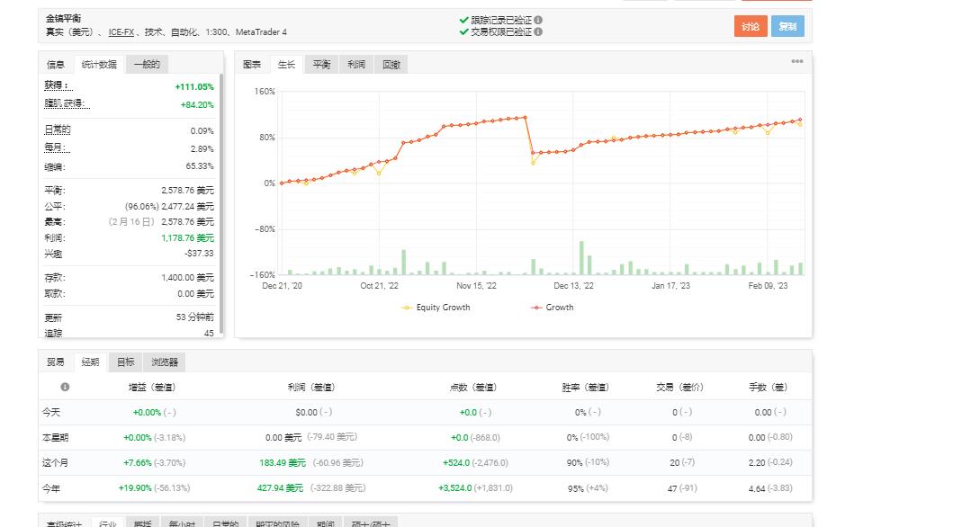
Task: Click the blue 复制 button
Action: [x=787, y=26]
